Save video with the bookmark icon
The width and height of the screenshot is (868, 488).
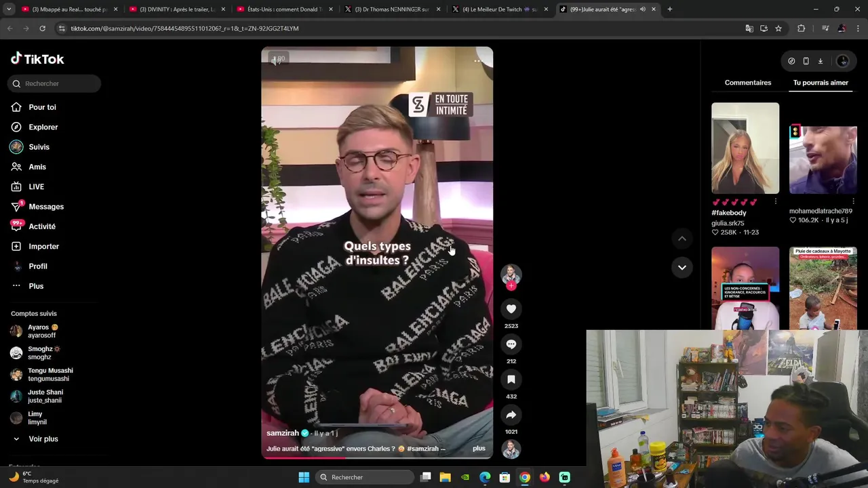511,380
